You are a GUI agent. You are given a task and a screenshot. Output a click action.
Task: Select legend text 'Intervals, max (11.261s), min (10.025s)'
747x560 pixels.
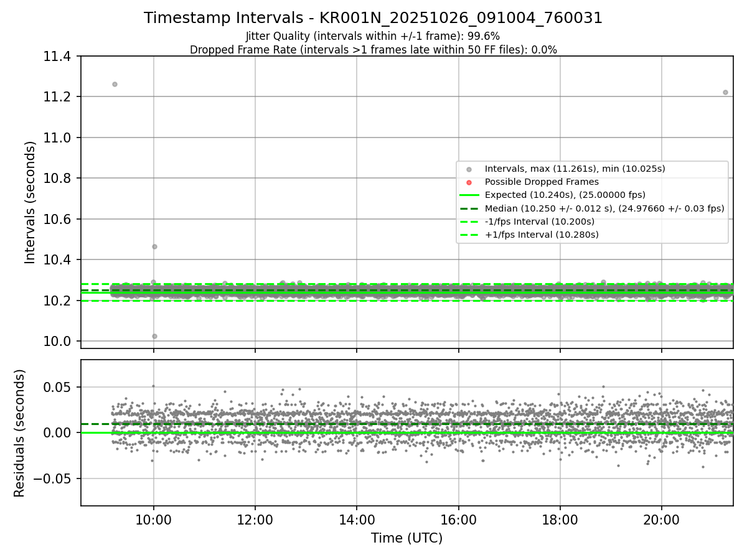tap(575, 169)
